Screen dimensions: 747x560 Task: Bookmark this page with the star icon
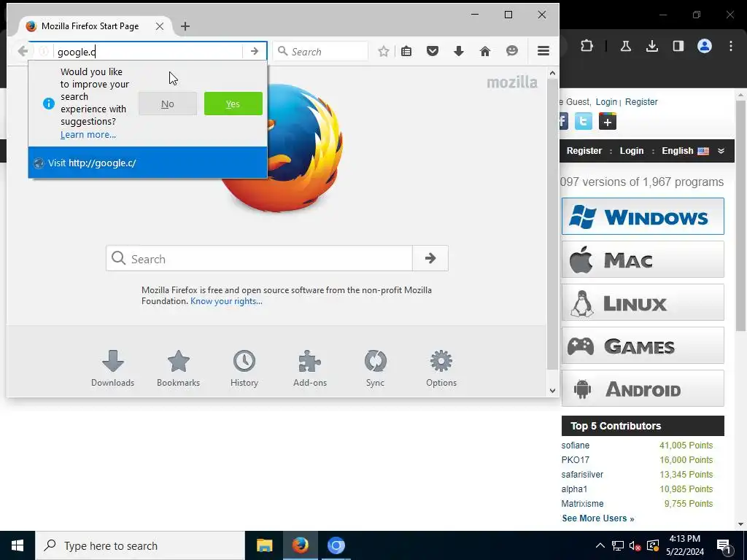point(384,51)
